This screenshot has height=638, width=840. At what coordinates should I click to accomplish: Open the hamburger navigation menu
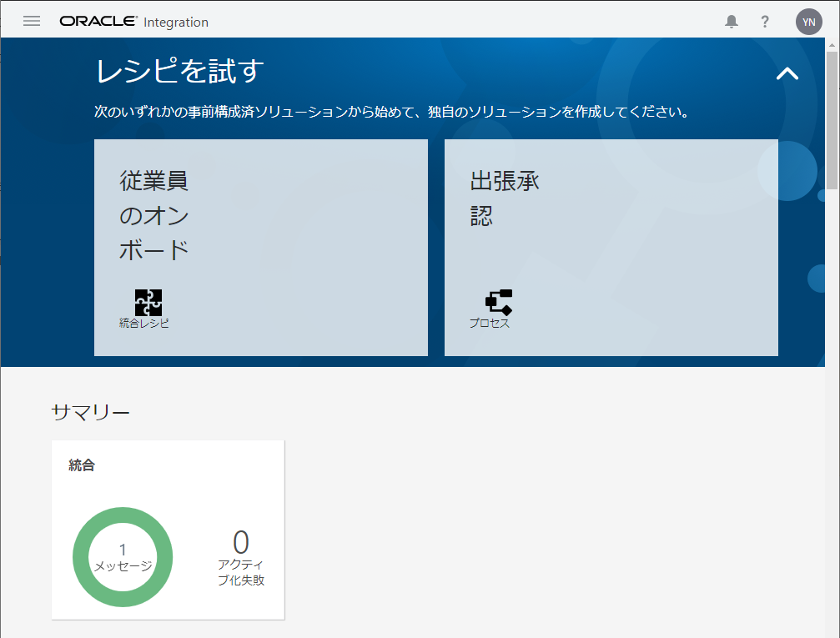pyautogui.click(x=32, y=22)
